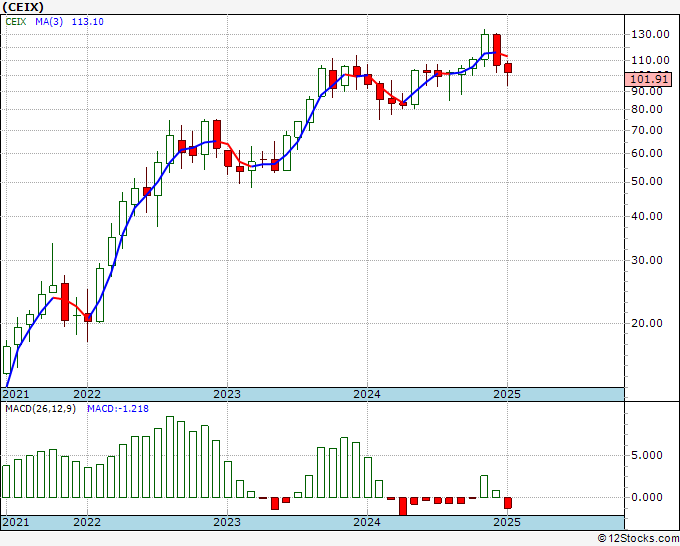The width and height of the screenshot is (680, 546).
Task: Click the latest red MACD bar at 2025
Action: (508, 503)
